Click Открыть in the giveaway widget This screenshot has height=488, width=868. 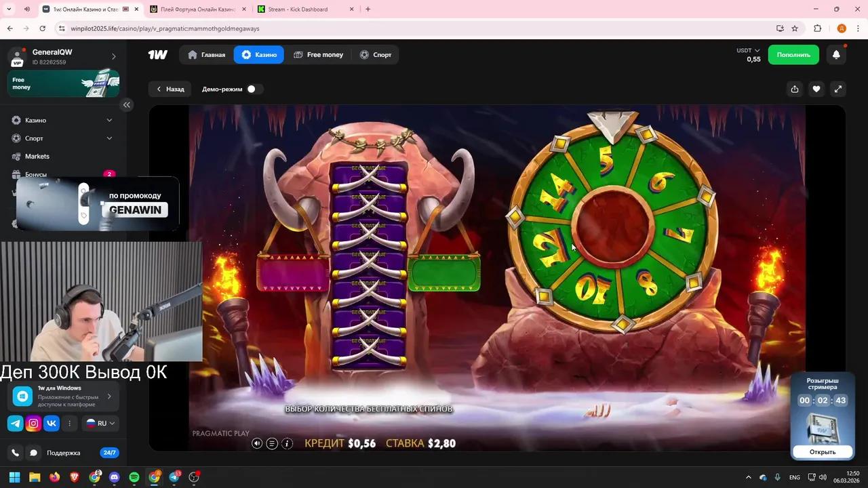pos(822,451)
